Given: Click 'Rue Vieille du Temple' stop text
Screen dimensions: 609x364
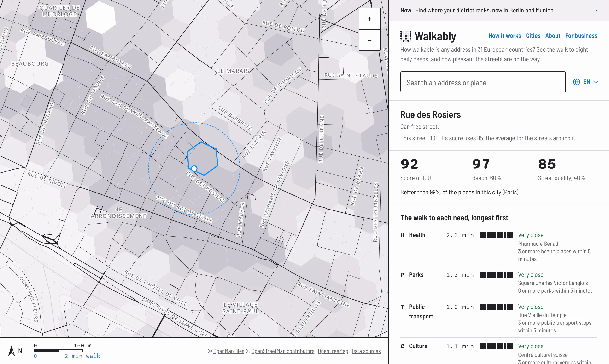Looking at the screenshot, I should point(542,315).
